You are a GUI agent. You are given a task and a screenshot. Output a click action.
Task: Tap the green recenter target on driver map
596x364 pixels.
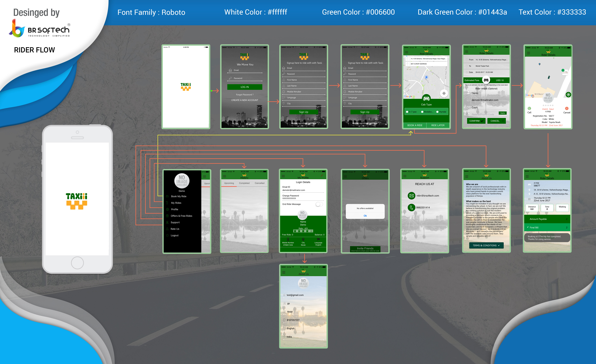(x=568, y=95)
